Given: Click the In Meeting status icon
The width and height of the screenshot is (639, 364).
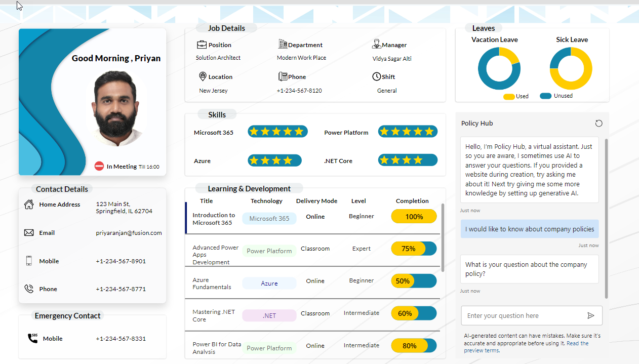Looking at the screenshot, I should pos(99,166).
